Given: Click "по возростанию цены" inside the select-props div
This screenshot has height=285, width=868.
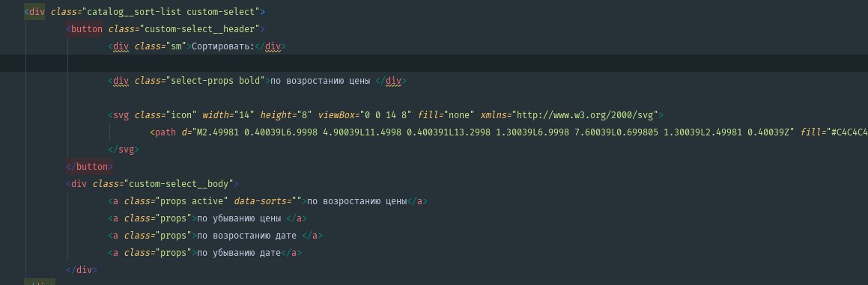Looking at the screenshot, I should coord(320,81).
